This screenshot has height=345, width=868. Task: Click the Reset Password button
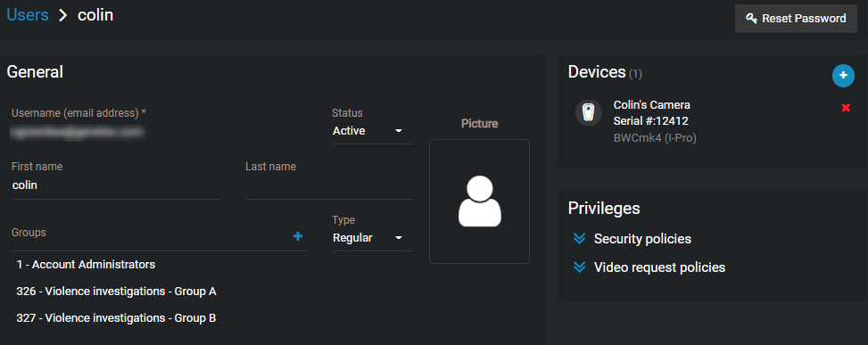(796, 19)
